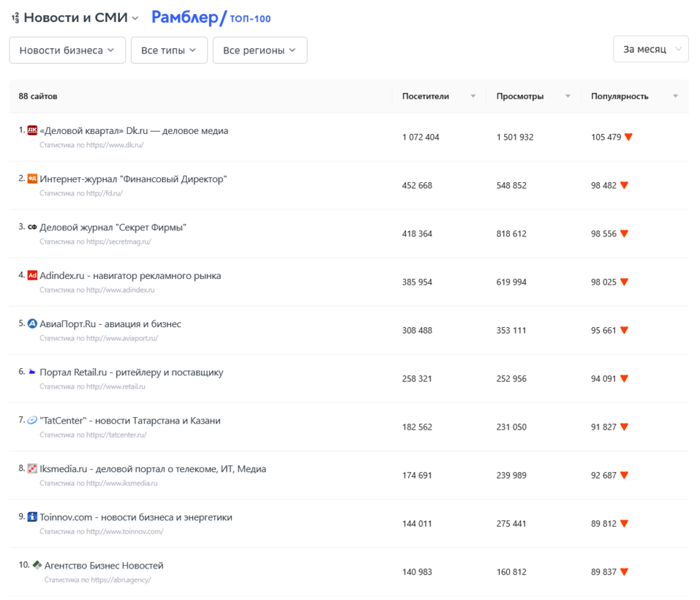
Task: Open «Деловой квартал» Dk.ru site link
Action: pos(134,131)
